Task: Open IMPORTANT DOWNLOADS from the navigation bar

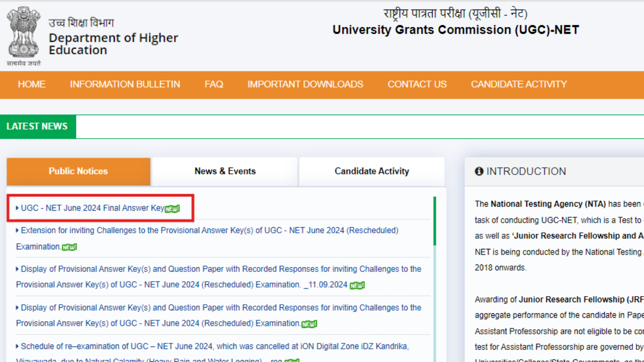Action: [x=305, y=84]
